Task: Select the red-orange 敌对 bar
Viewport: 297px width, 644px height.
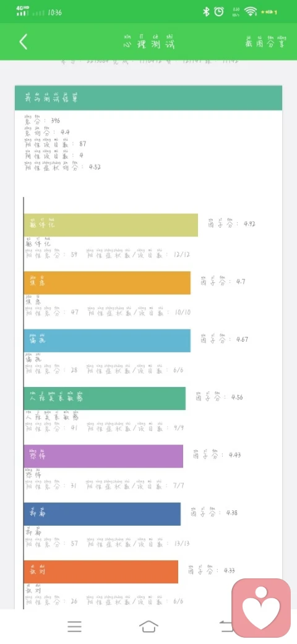Action: 101,572
